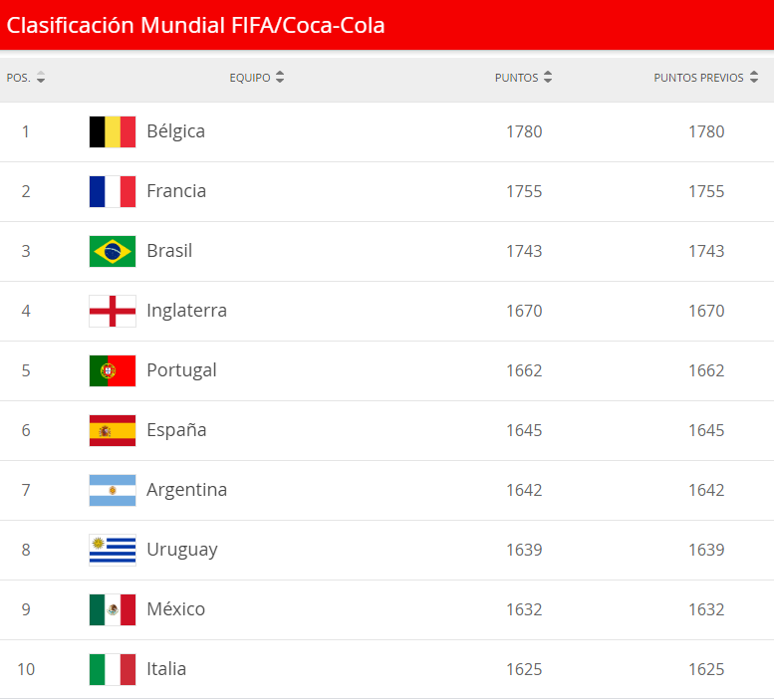Click the Belgium flag icon

(x=113, y=131)
